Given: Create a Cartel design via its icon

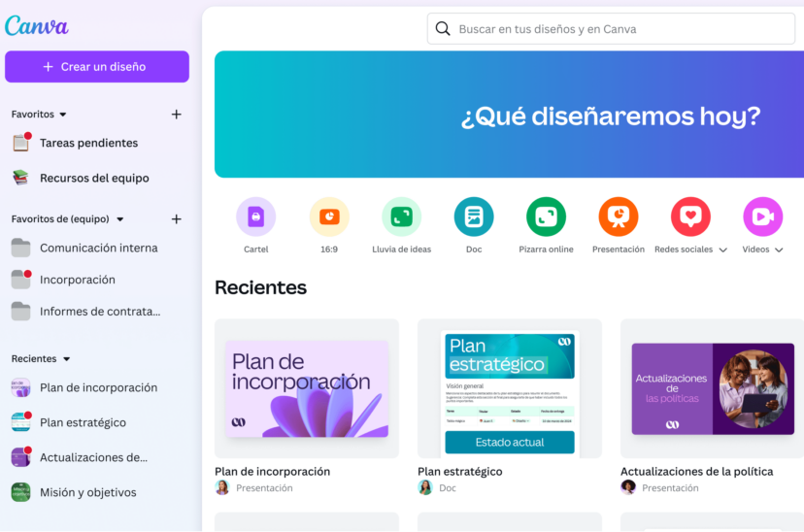Looking at the screenshot, I should 256,216.
